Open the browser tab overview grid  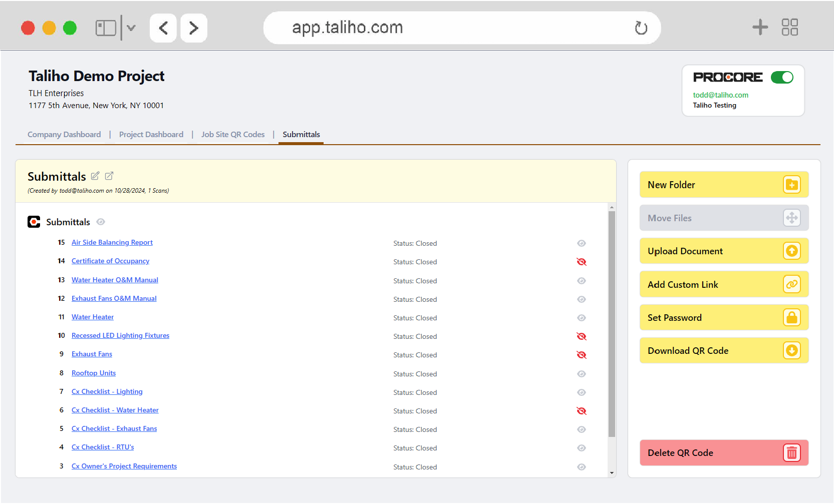click(x=789, y=28)
